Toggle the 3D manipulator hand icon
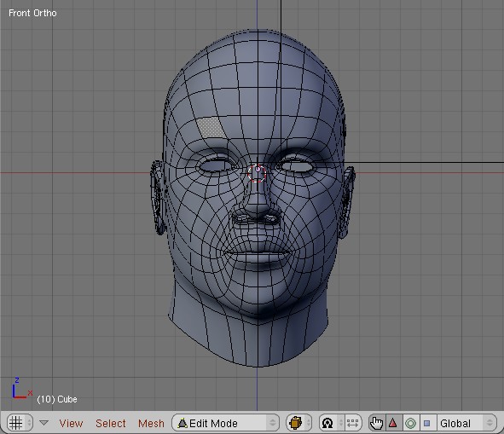The height and width of the screenshot is (434, 504). click(376, 423)
